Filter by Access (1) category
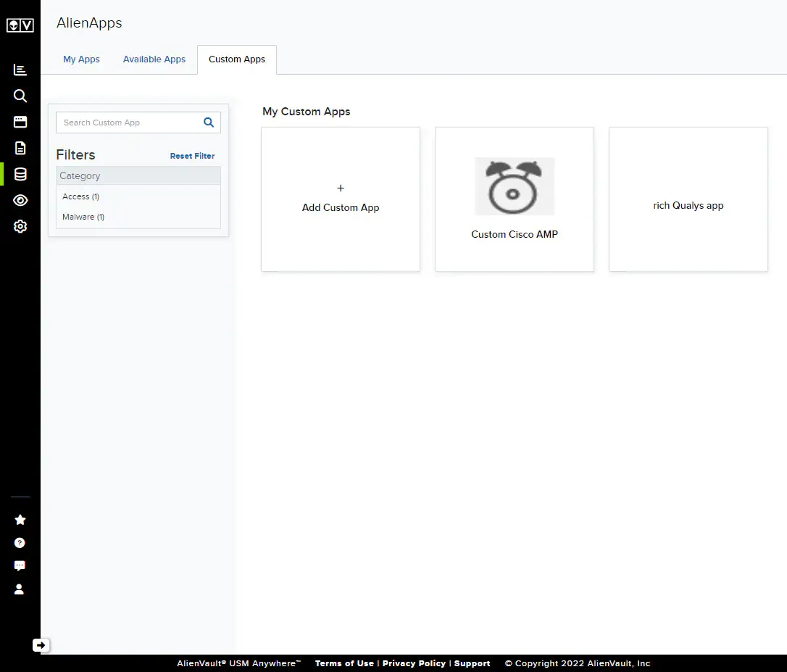The height and width of the screenshot is (672, 787). pyautogui.click(x=81, y=196)
